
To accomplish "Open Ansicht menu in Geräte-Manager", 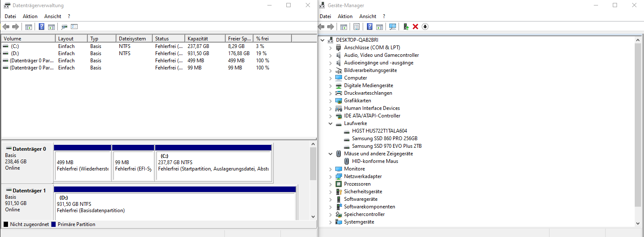I will [368, 16].
